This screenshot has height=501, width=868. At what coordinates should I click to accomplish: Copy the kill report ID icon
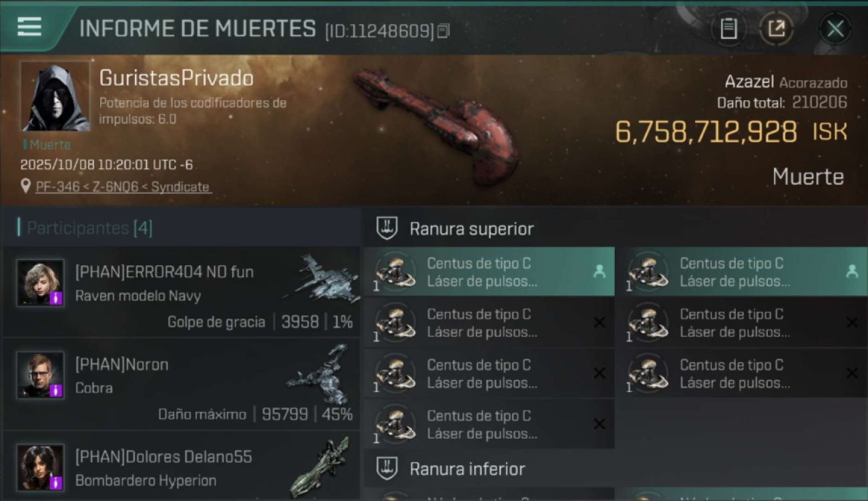444,31
